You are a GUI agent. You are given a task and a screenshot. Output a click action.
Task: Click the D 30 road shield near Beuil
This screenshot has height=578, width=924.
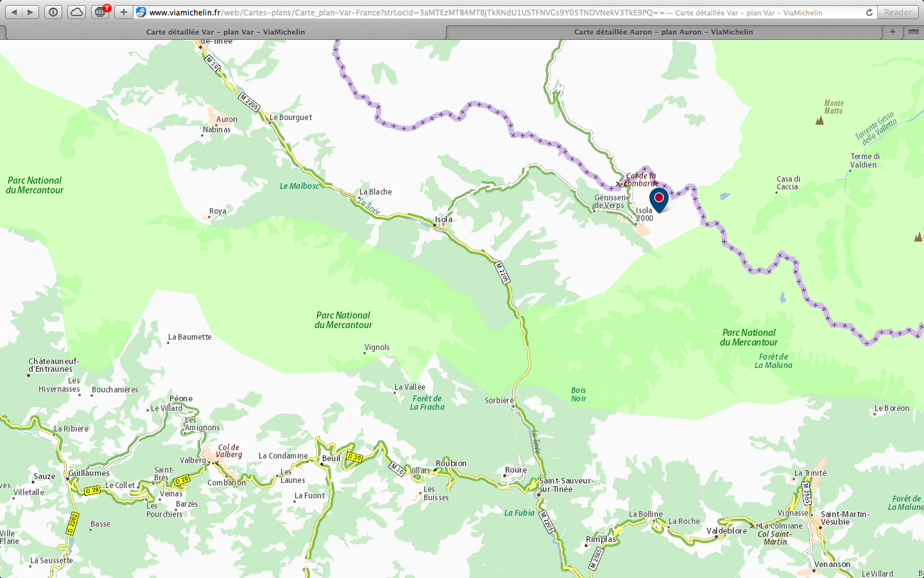point(354,457)
